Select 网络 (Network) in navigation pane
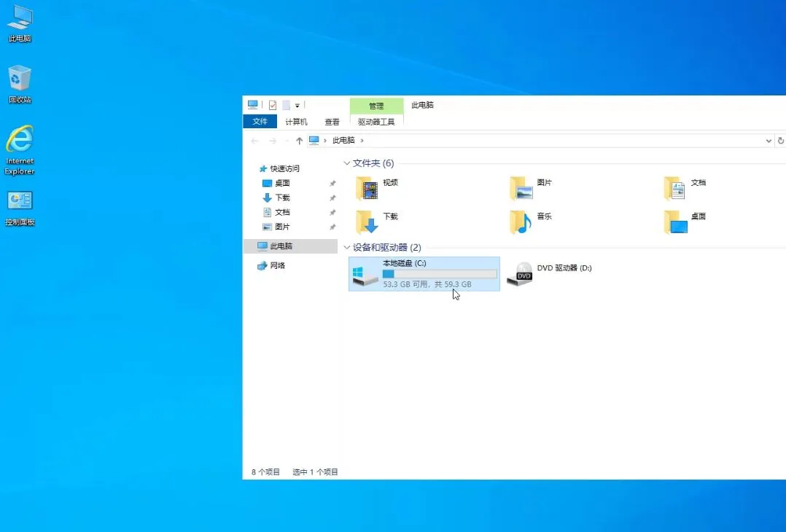786x532 pixels. click(277, 266)
